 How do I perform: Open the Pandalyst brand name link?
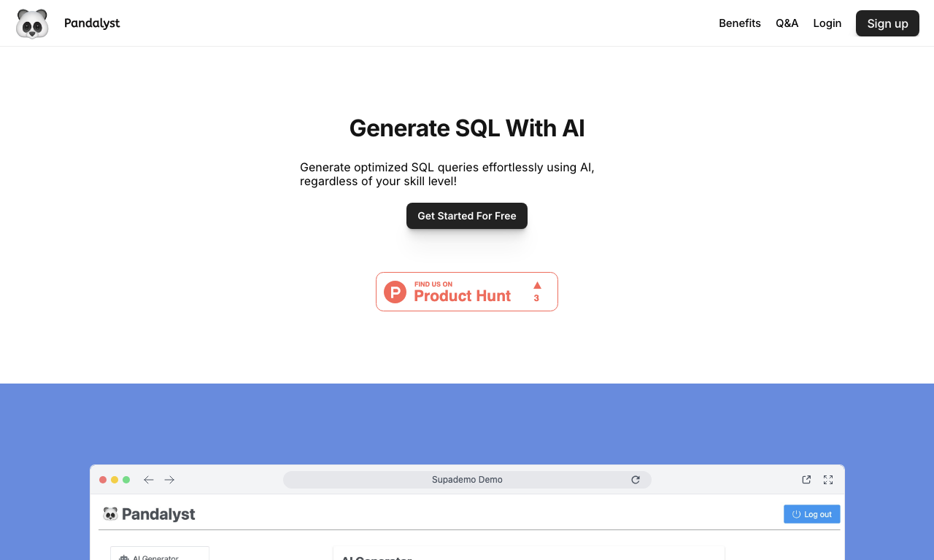92,23
